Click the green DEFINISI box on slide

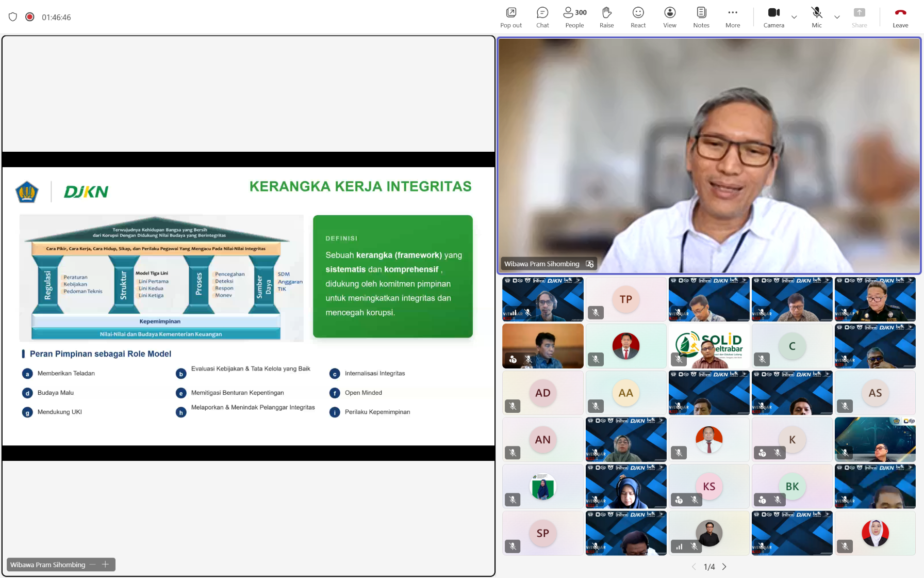point(393,276)
